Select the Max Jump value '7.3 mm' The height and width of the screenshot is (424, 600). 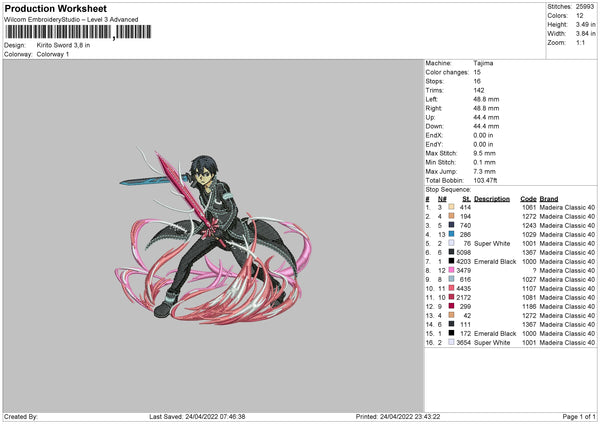coord(484,171)
